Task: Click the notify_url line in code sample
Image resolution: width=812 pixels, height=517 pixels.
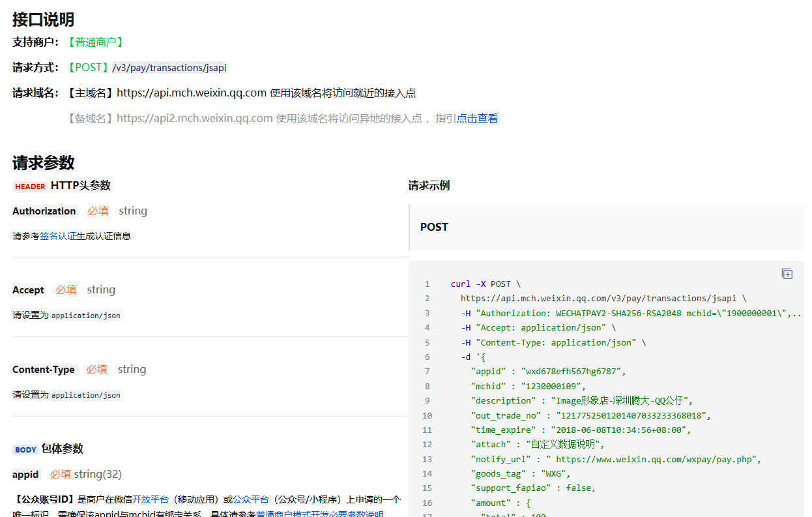Action: click(615, 459)
